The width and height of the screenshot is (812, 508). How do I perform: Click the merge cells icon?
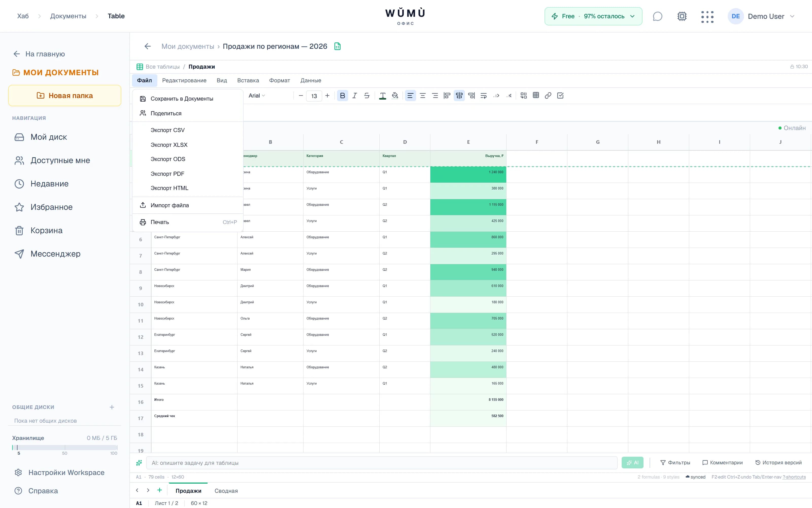[x=524, y=96]
